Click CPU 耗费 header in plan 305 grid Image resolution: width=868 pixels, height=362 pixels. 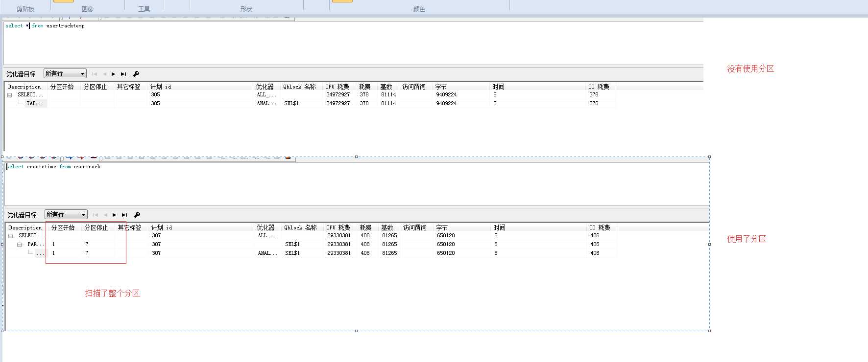pos(337,87)
